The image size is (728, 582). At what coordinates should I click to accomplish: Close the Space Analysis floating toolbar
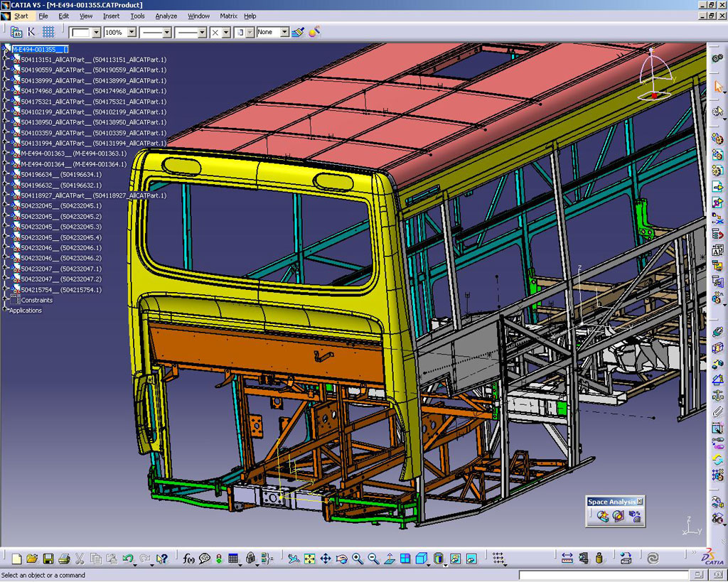[x=639, y=502]
